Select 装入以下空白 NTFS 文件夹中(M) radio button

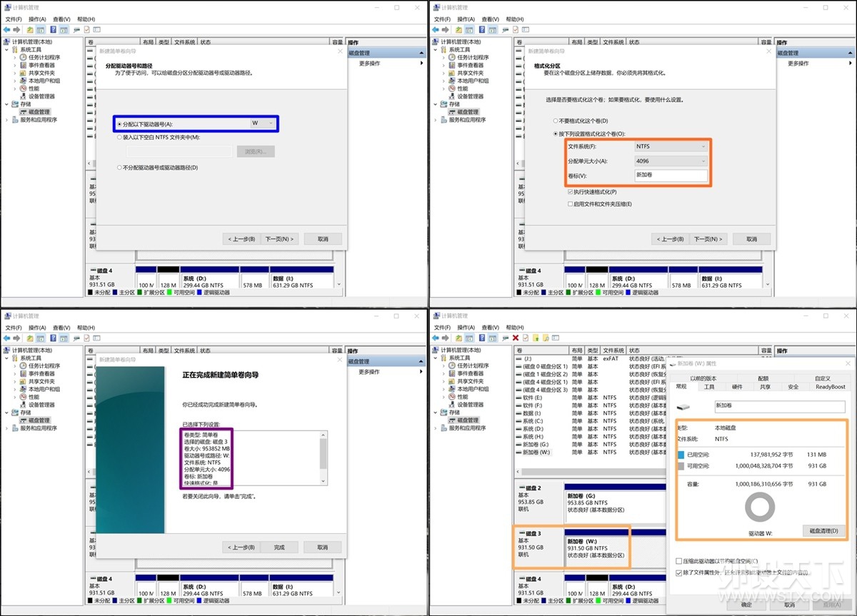(x=119, y=137)
